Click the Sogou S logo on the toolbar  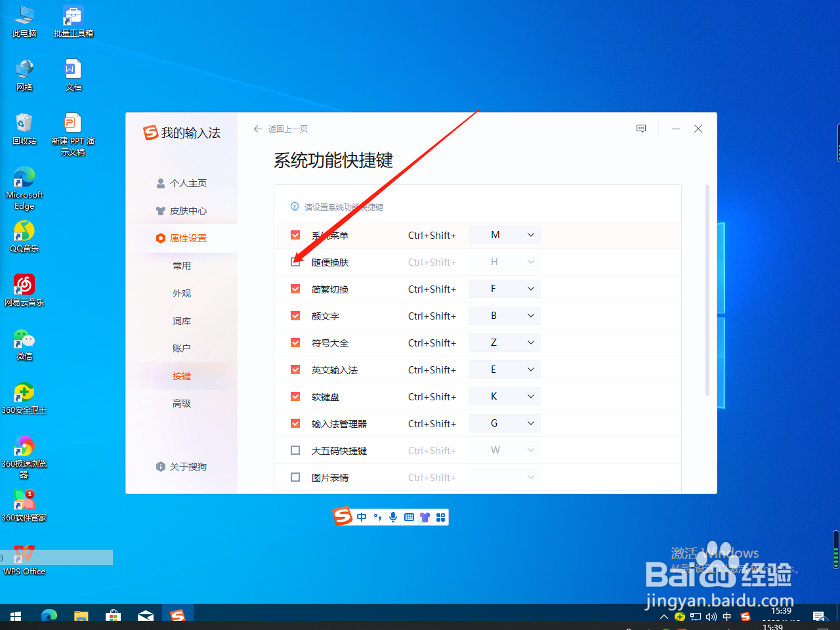(343, 517)
